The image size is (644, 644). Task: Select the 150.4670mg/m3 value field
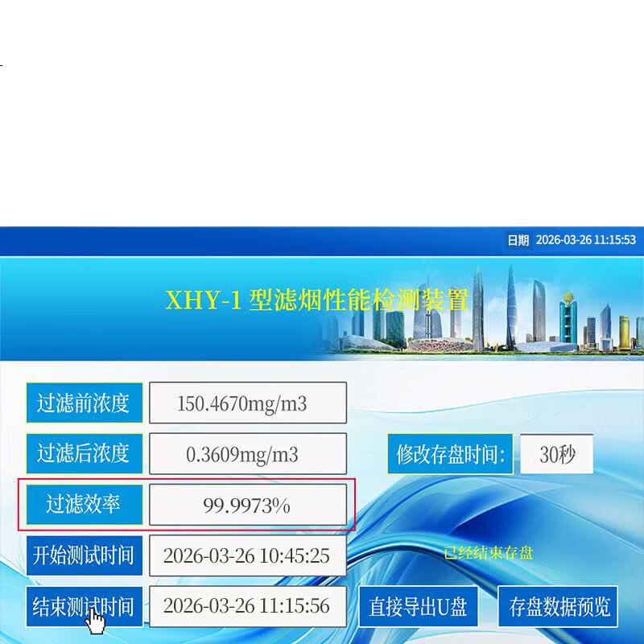(x=248, y=403)
